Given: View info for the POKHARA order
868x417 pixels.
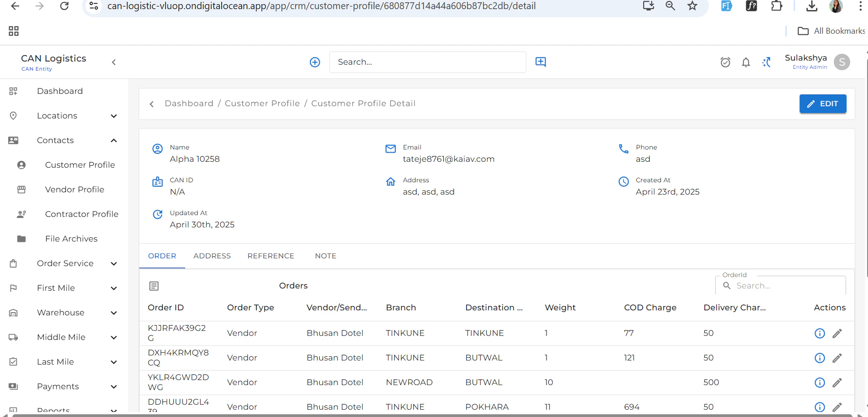Looking at the screenshot, I should (820, 407).
